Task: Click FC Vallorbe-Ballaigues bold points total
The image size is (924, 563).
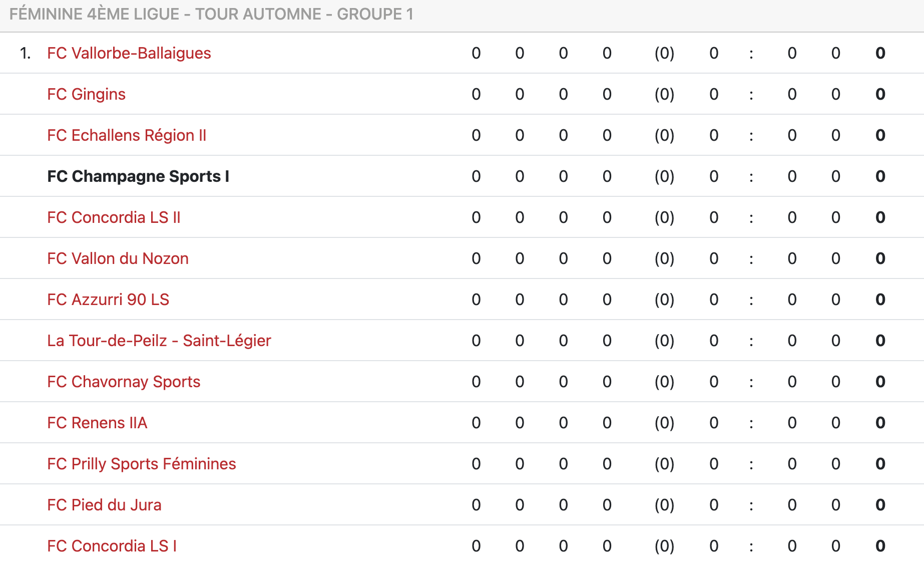Action: coord(880,53)
